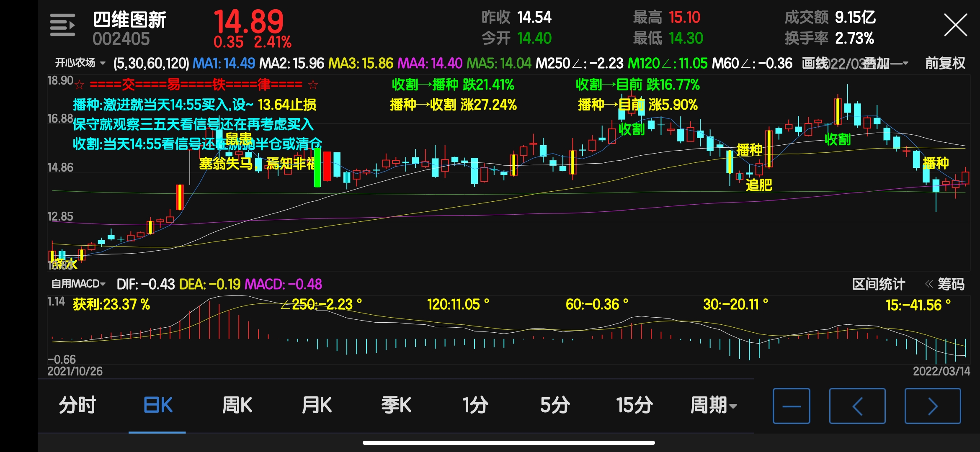Screen dimensions: 980x452
Task: Click the start date 2021/10/26
Action: [75, 371]
